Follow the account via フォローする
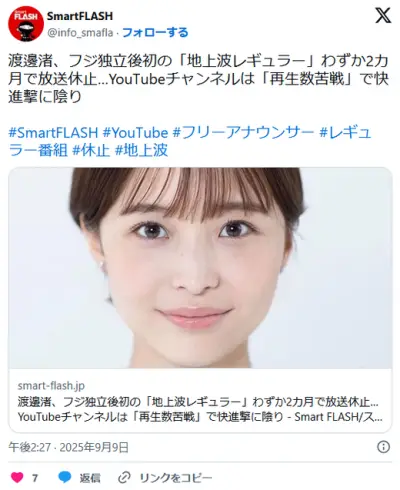This screenshot has width=400, height=490. click(x=155, y=32)
